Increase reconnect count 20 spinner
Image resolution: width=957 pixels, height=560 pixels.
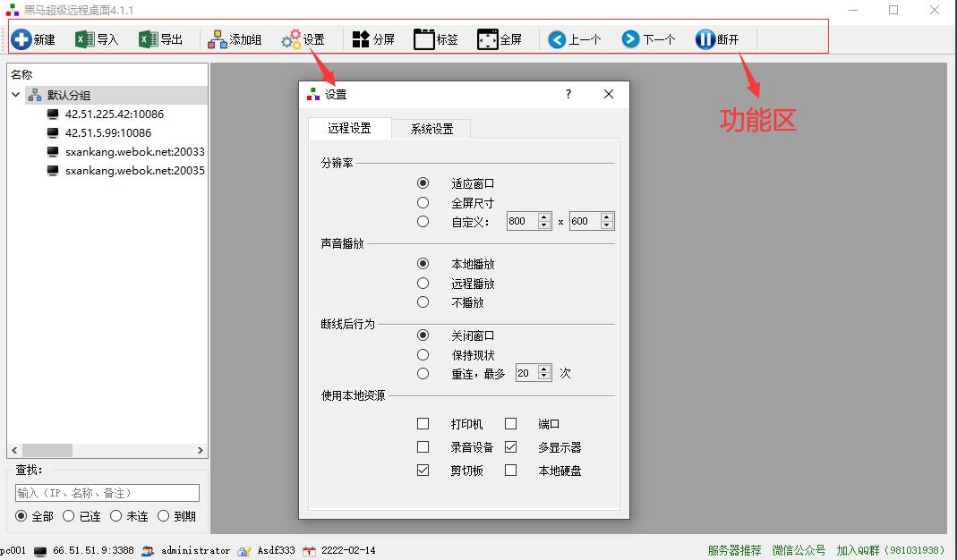(x=544, y=369)
